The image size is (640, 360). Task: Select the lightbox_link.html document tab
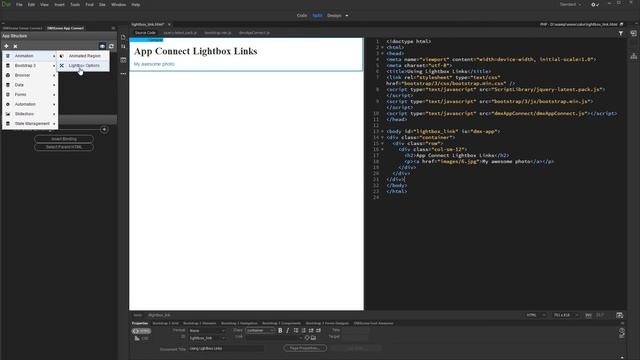tap(148, 24)
